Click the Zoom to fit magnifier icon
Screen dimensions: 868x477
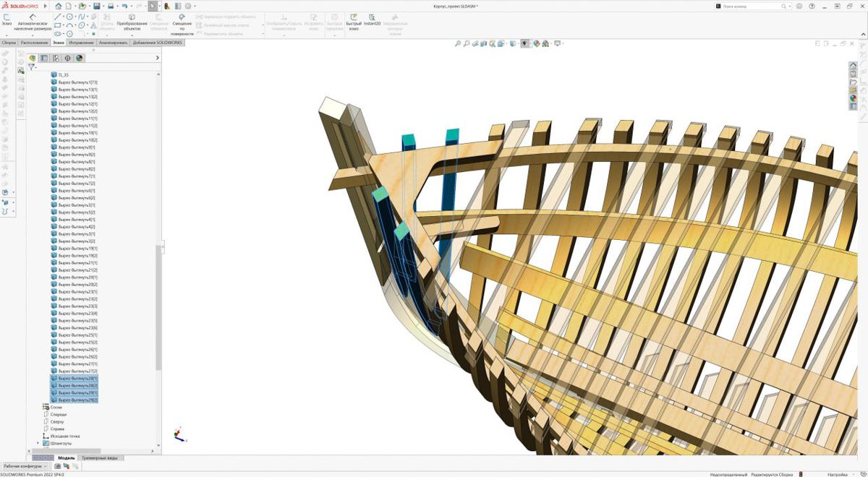pos(458,43)
